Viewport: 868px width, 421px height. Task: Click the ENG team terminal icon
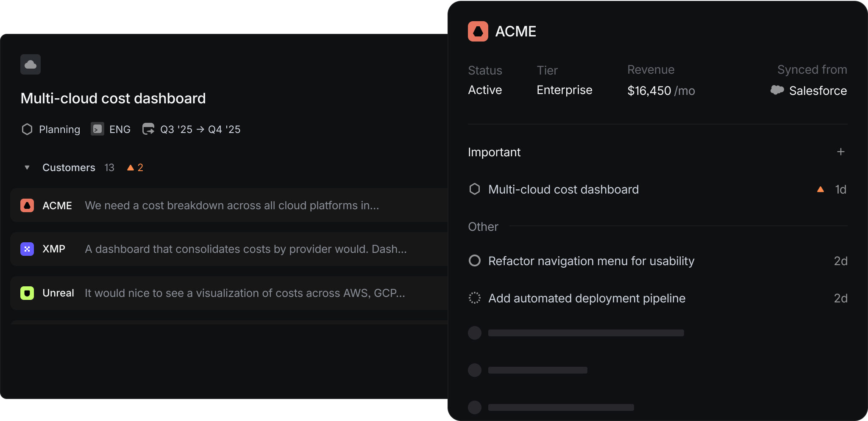coord(97,129)
